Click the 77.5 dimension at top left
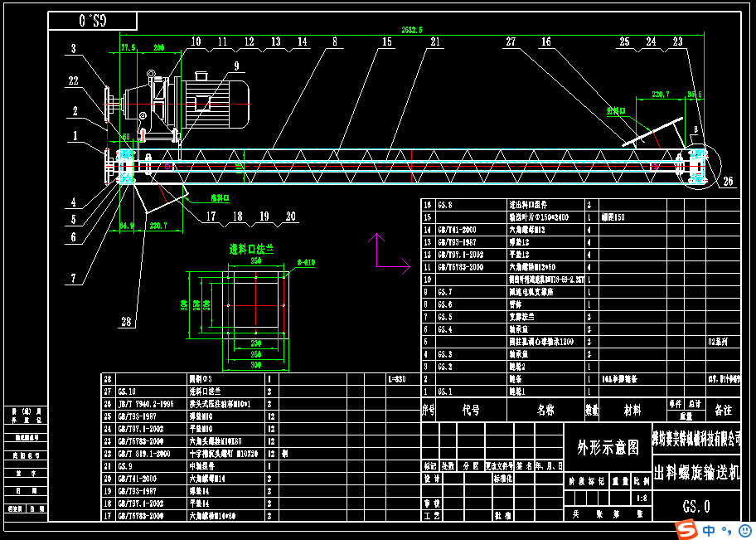Image resolution: width=756 pixels, height=540 pixels. pyautogui.click(x=128, y=48)
